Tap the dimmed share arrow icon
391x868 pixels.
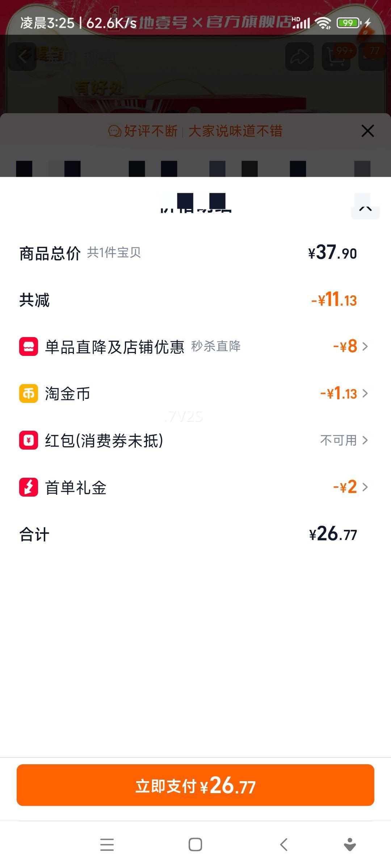299,57
